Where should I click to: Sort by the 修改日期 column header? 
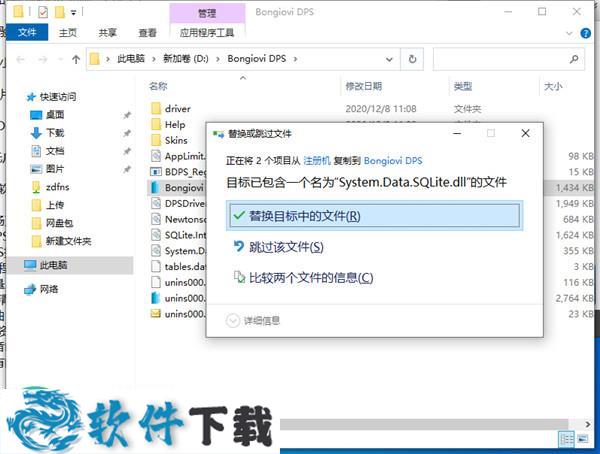364,86
